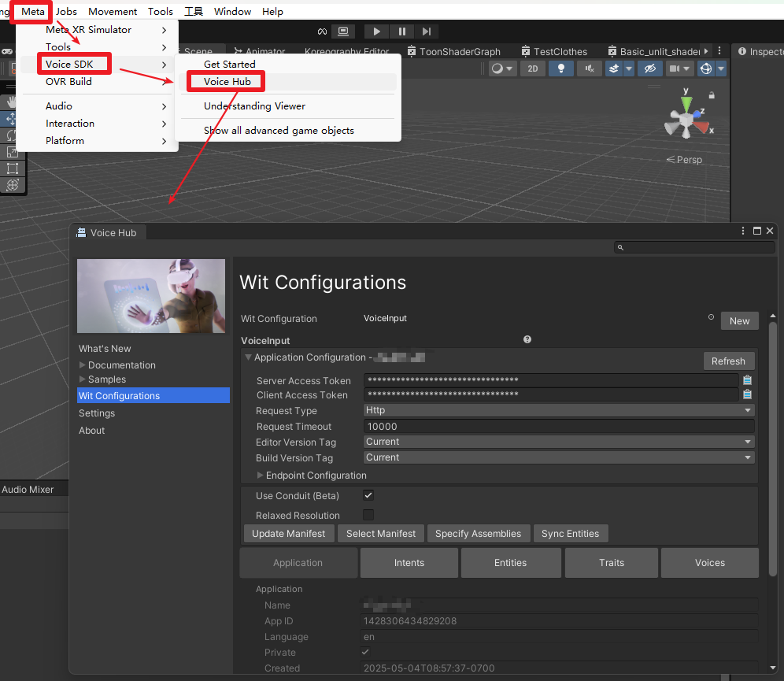Click the Play button in the toolbar
Screen dimensions: 784x681
(x=376, y=31)
